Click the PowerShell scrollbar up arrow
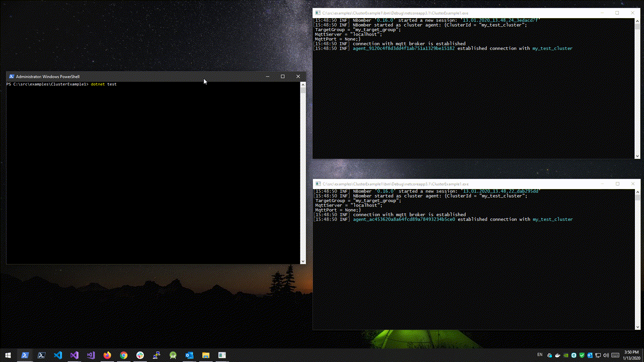This screenshot has height=362, width=644. pyautogui.click(x=303, y=84)
